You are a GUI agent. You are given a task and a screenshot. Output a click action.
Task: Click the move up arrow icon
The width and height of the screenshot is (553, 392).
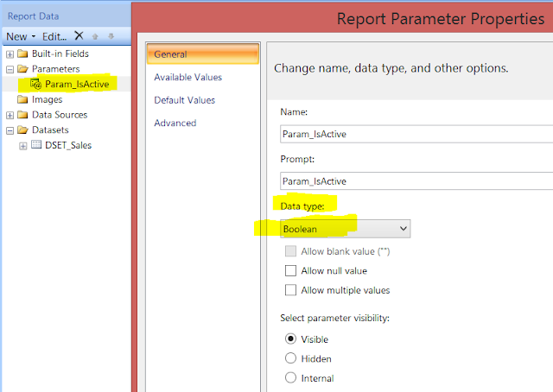tap(95, 36)
